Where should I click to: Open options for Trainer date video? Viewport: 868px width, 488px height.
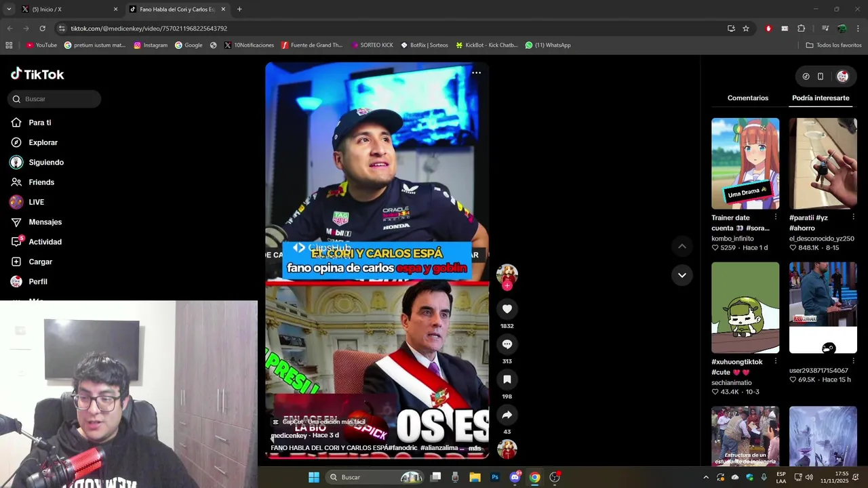[775, 218]
